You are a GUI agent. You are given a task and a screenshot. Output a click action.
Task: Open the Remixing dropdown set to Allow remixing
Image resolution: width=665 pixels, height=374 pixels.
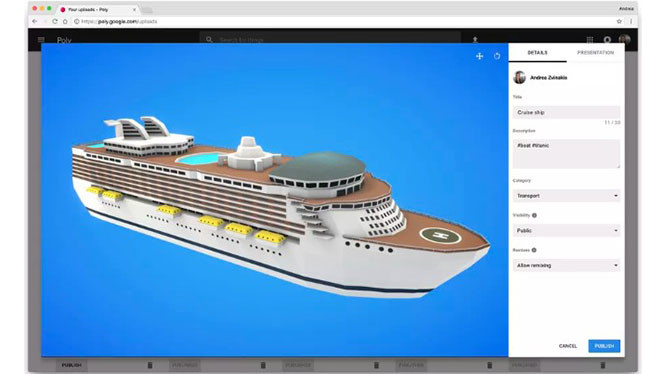(x=567, y=265)
